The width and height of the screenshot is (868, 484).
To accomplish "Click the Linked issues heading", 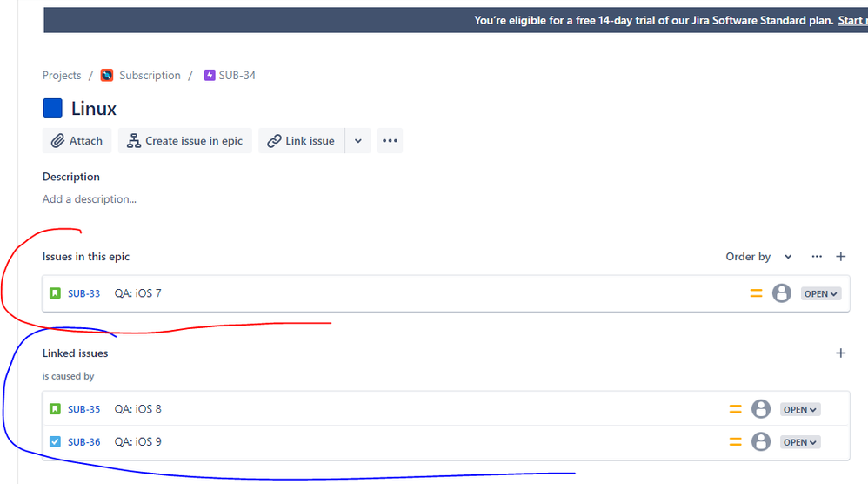I will 76,353.
